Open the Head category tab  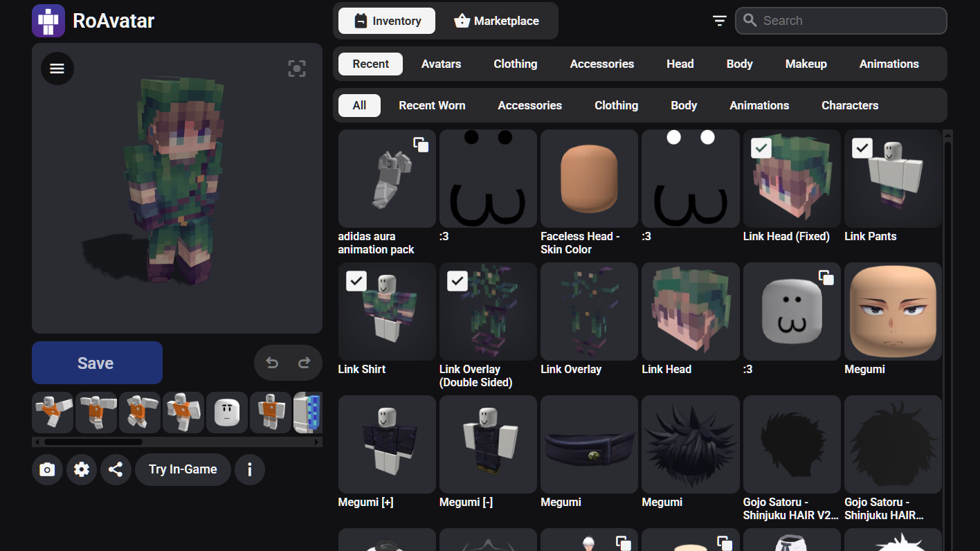click(680, 64)
